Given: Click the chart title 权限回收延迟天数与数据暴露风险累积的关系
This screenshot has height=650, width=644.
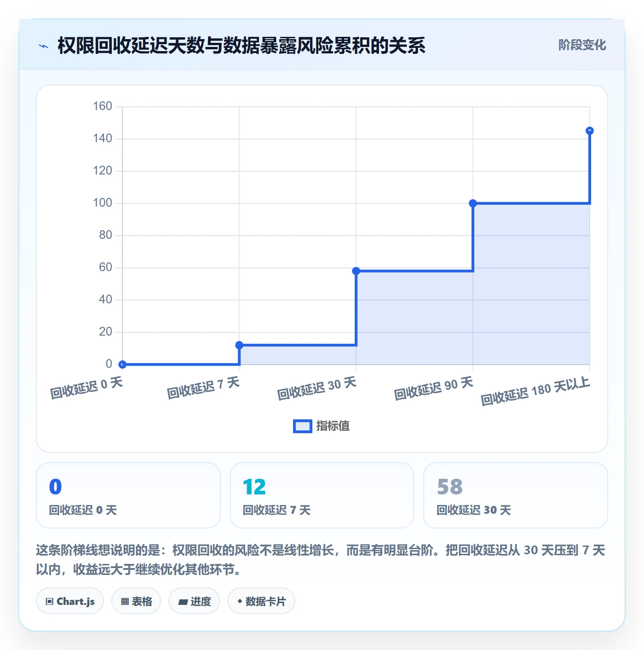Looking at the screenshot, I should coord(241,46).
